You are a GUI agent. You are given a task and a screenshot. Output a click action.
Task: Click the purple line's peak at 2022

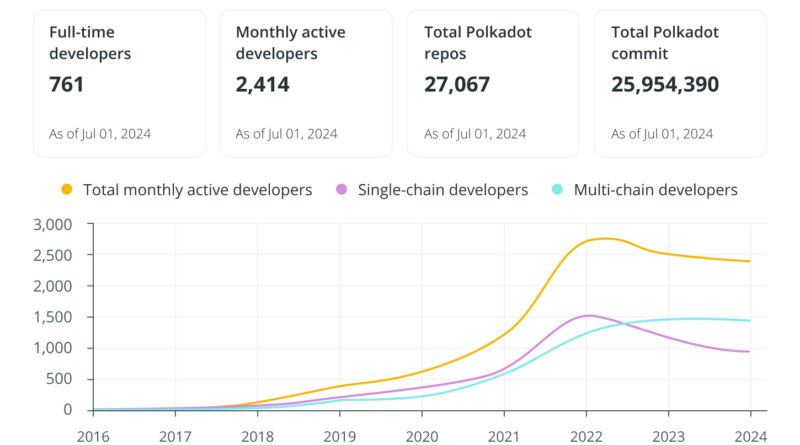(x=588, y=315)
